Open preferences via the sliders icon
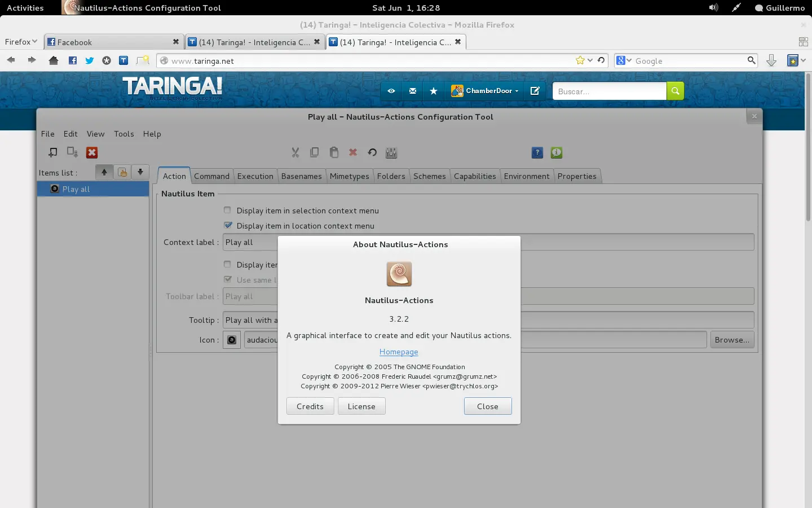The height and width of the screenshot is (508, 812). 391,152
